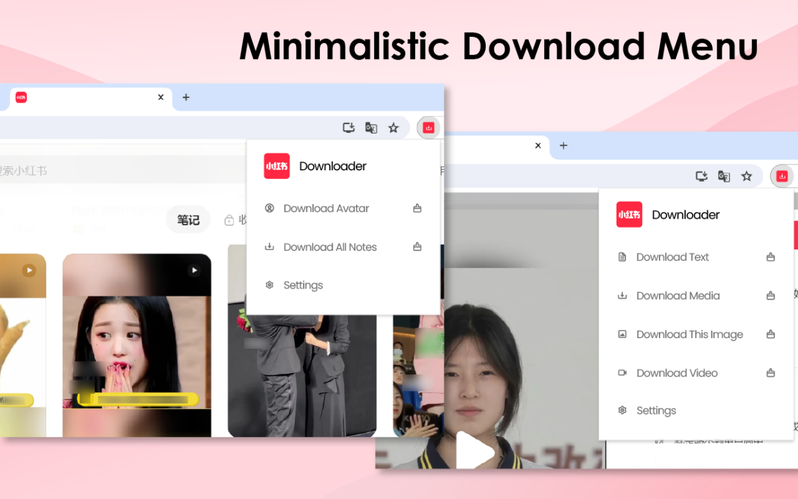Open translate icon in right browser address bar
The height and width of the screenshot is (499, 798).
coord(724,176)
